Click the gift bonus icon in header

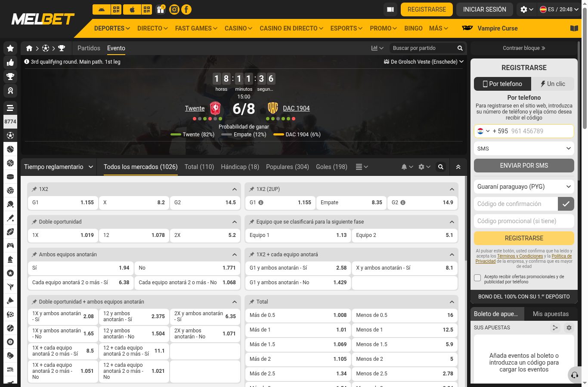(161, 9)
